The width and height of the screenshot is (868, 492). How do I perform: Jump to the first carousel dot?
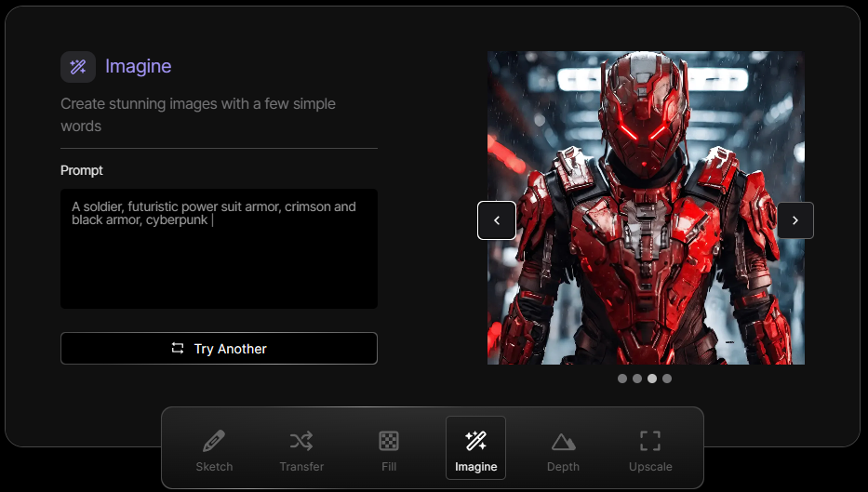tap(622, 379)
